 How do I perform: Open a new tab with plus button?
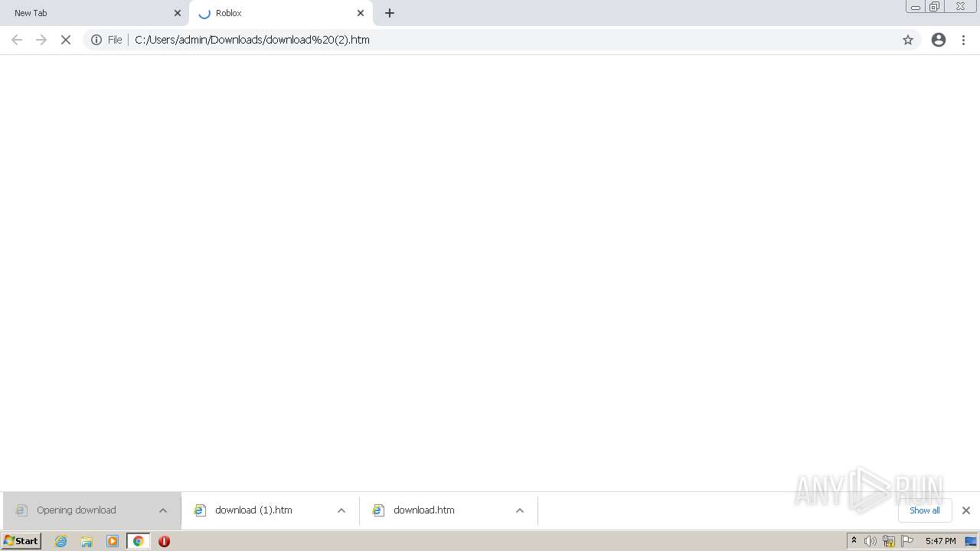[x=390, y=13]
